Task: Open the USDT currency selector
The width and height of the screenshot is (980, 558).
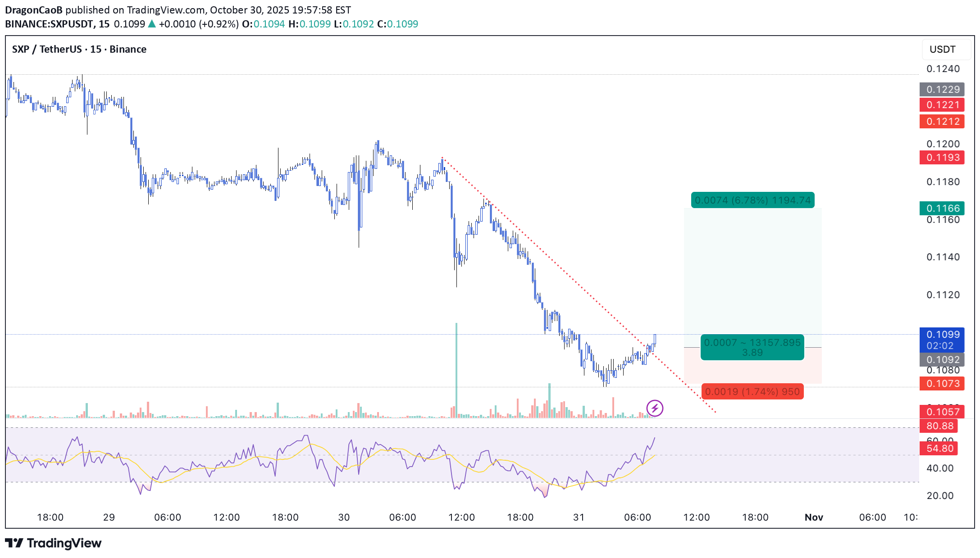Action: tap(943, 49)
